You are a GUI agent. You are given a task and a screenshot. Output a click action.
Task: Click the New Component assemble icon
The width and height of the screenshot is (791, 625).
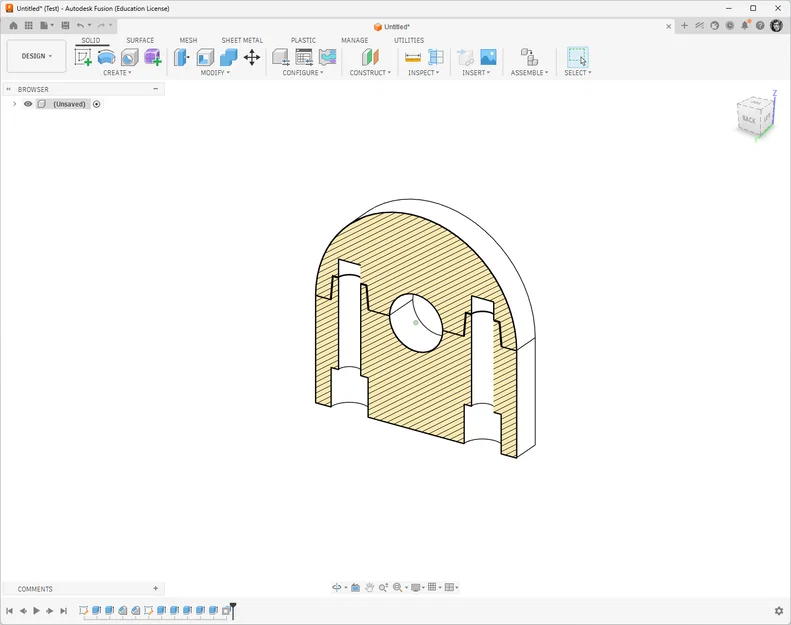click(529, 57)
